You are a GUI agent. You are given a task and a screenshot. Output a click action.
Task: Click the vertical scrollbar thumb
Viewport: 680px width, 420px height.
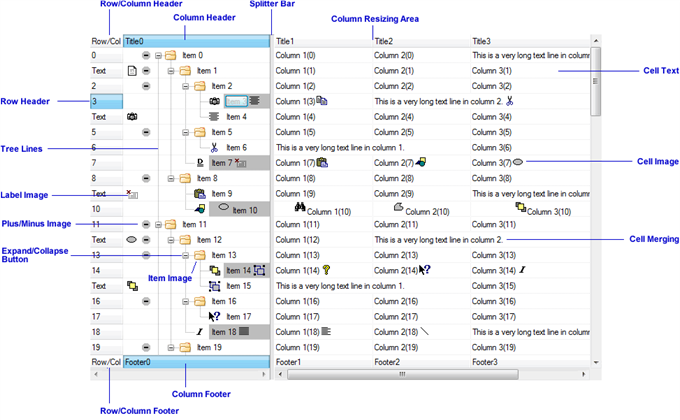coord(595,82)
